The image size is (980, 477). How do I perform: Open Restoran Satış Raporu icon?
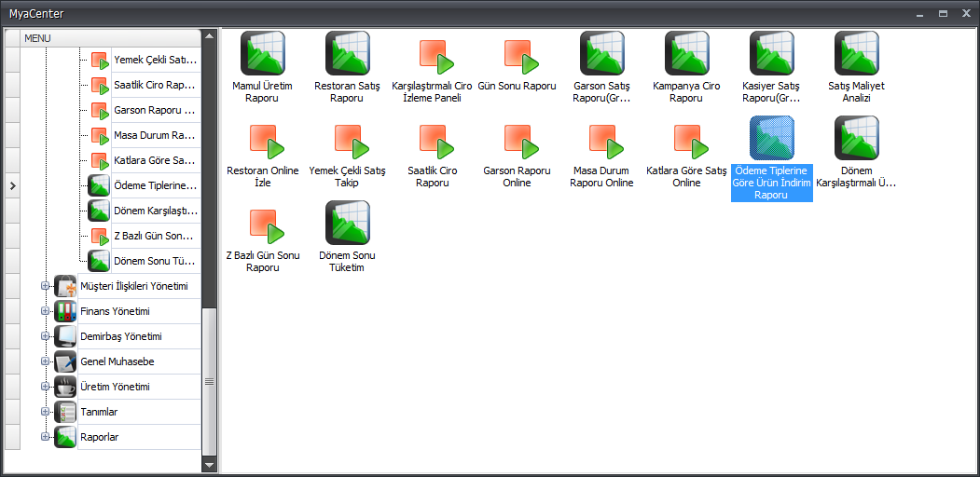pos(348,53)
